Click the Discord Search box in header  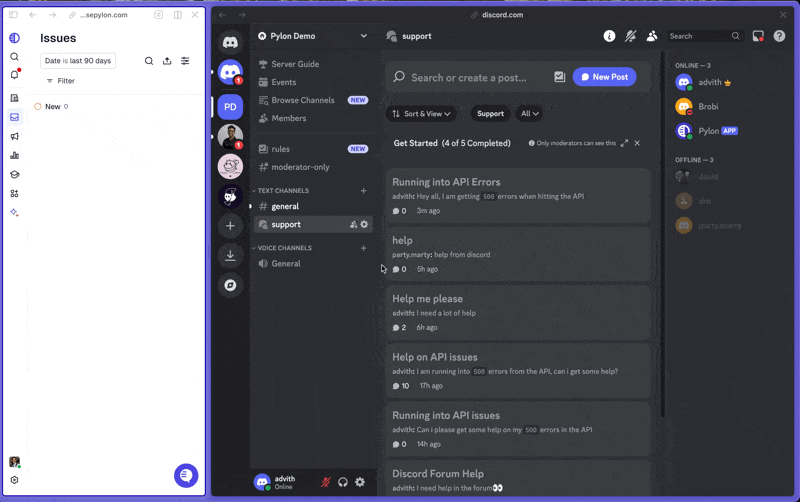tap(705, 36)
